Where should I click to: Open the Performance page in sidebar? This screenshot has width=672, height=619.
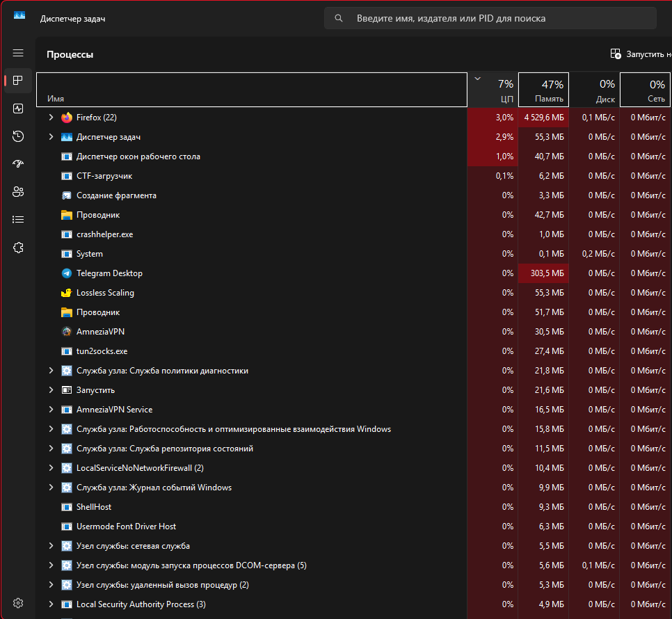click(x=18, y=108)
